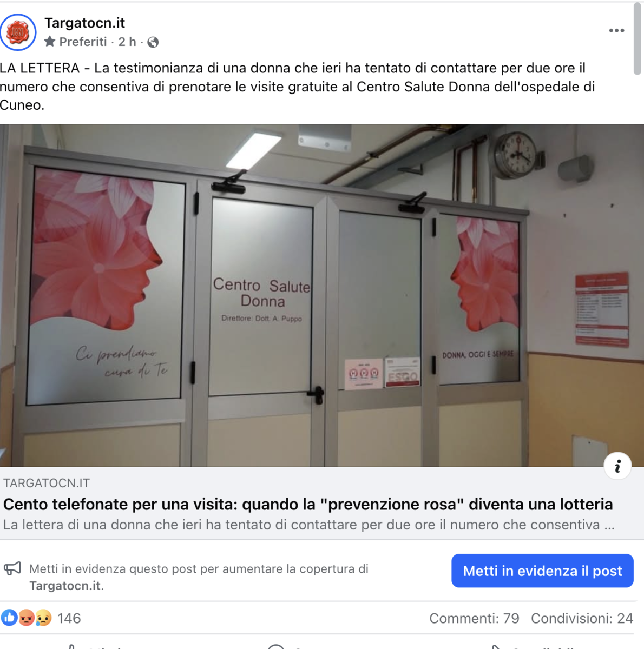Image resolution: width=644 pixels, height=649 pixels.
Task: Click the public globe audience icon
Action: point(153,42)
